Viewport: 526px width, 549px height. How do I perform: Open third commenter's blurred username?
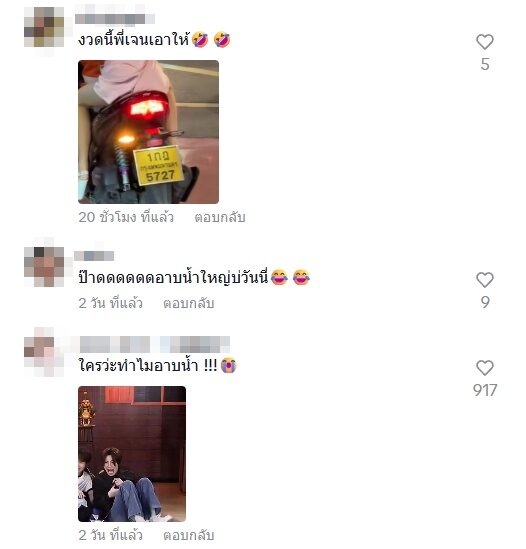click(x=155, y=344)
